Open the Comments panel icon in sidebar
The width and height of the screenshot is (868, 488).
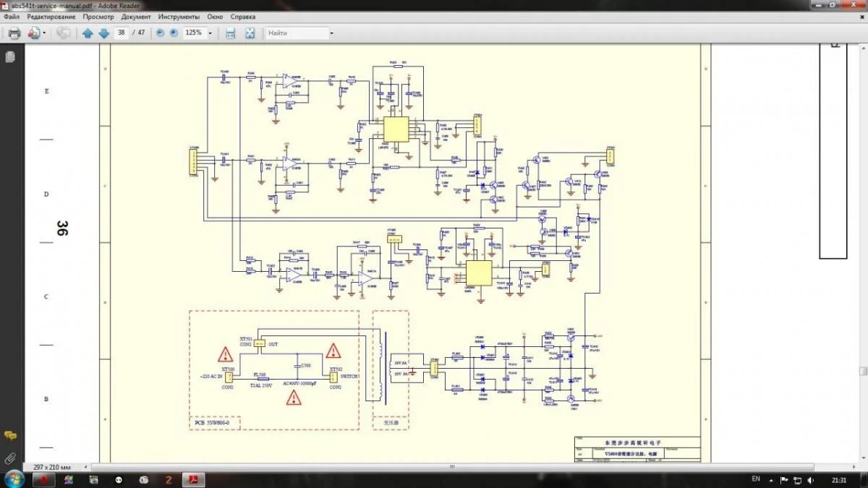[x=10, y=435]
